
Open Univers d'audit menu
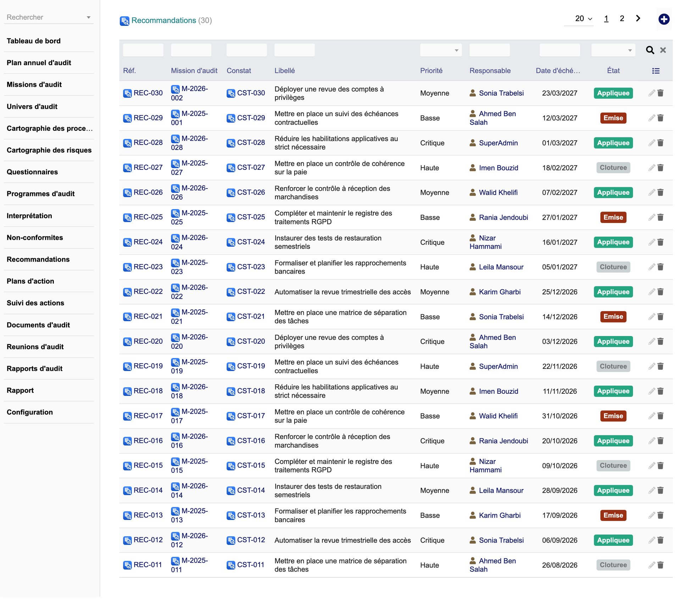coord(32,106)
